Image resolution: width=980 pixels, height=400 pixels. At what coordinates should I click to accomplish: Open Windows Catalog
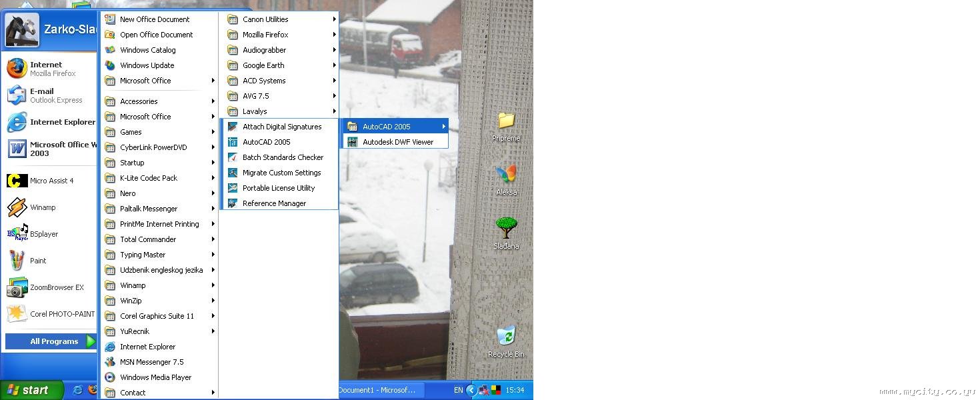pos(160,50)
